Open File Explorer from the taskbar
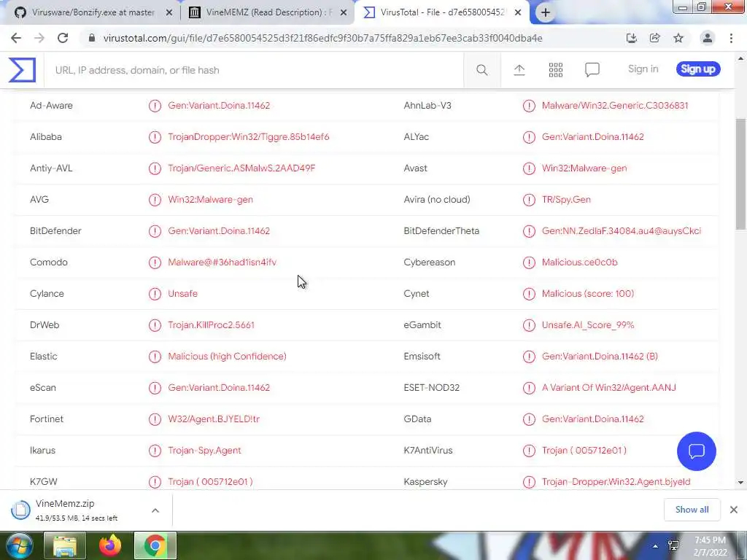The image size is (747, 560). click(65, 545)
